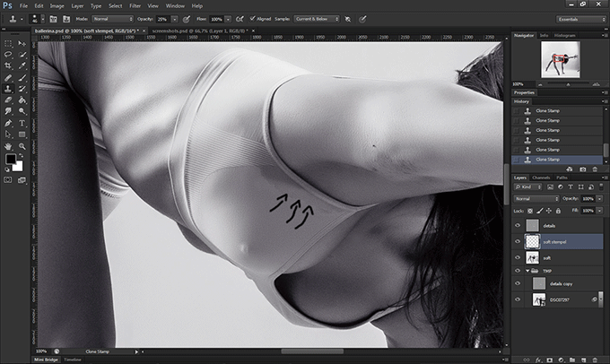Swap foreground and background colors
This screenshot has width=610, height=364.
click(x=21, y=155)
